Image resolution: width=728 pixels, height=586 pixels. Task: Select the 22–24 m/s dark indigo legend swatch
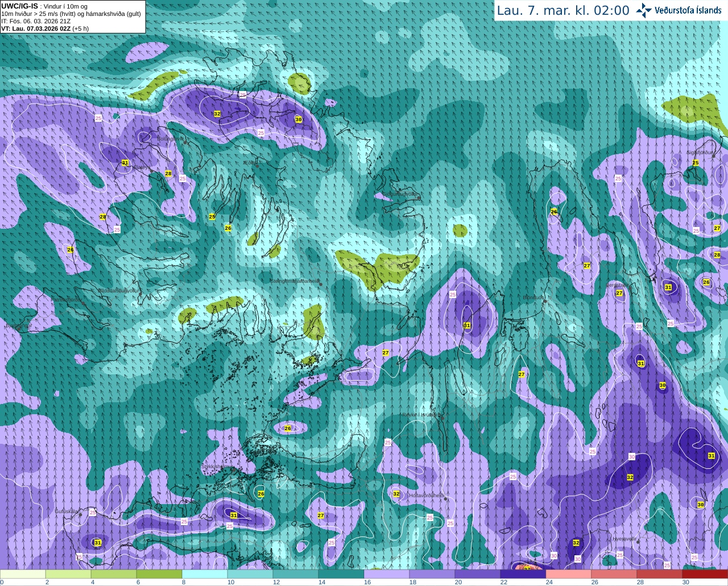pyautogui.click(x=523, y=574)
